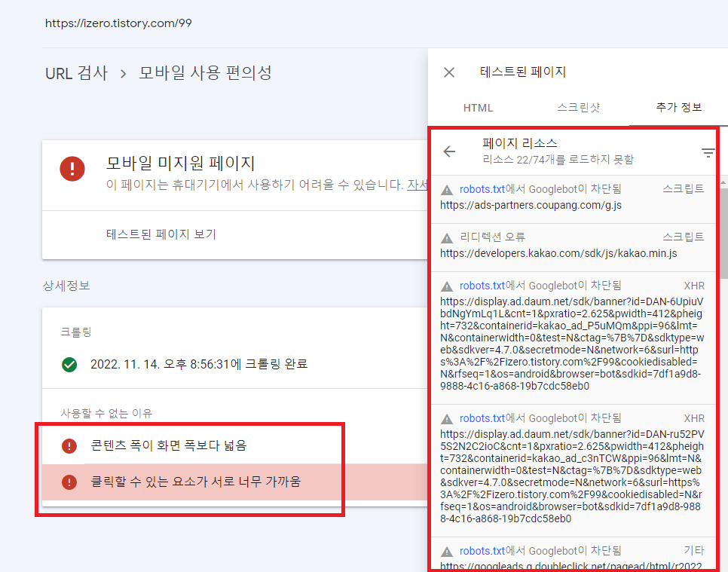Select the 콘텐츠 폭이 화면 폭보다 넓음 issue row
728x572 pixels.
[x=235, y=445]
